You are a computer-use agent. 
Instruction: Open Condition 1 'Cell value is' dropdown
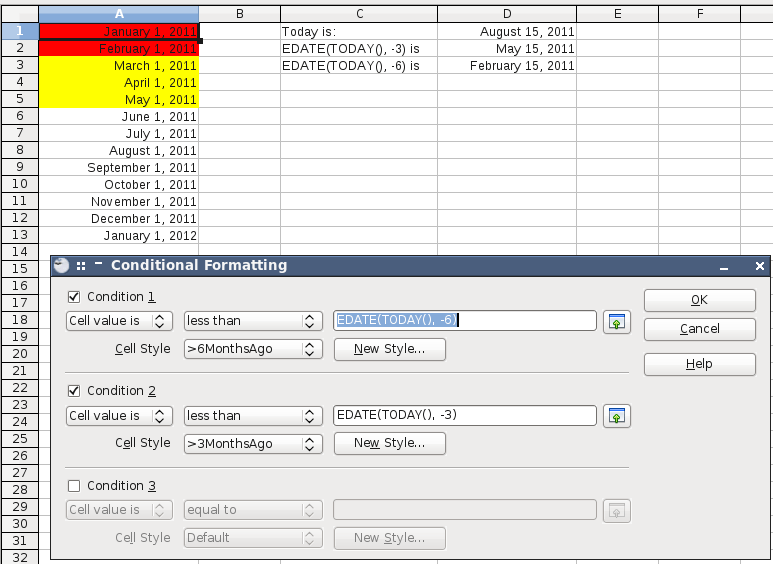click(119, 321)
